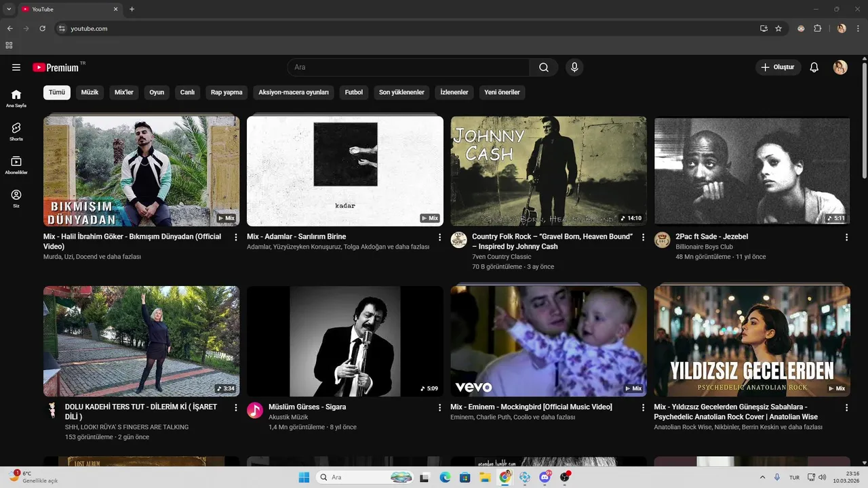Image resolution: width=868 pixels, height=488 pixels.
Task: Click the taskbar Ara search box
Action: 366,477
